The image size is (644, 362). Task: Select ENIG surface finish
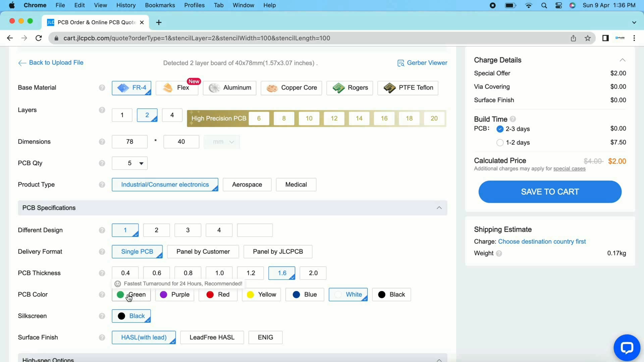265,338
